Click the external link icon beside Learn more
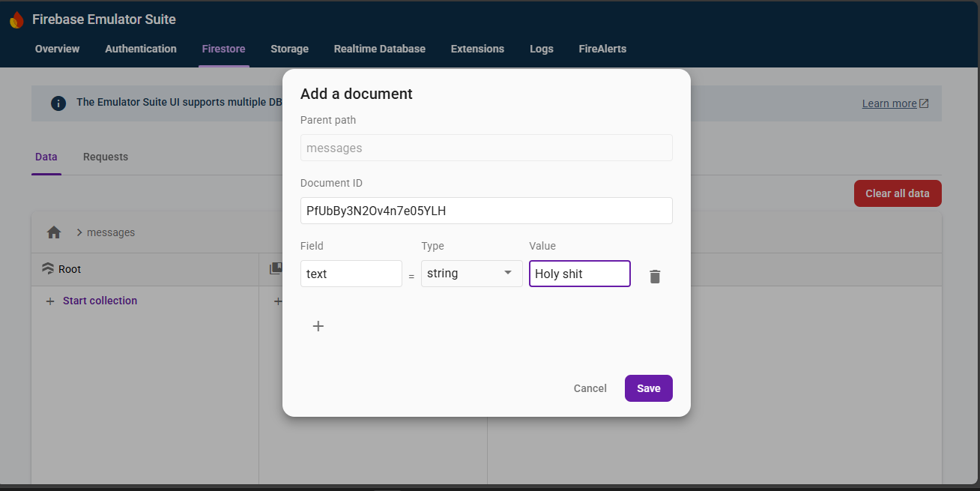 pos(925,103)
